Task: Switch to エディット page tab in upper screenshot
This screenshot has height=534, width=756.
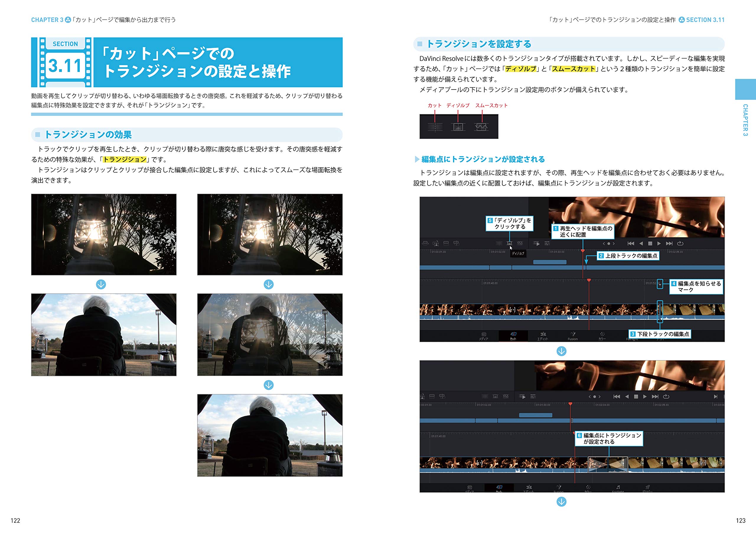Action: click(x=543, y=336)
